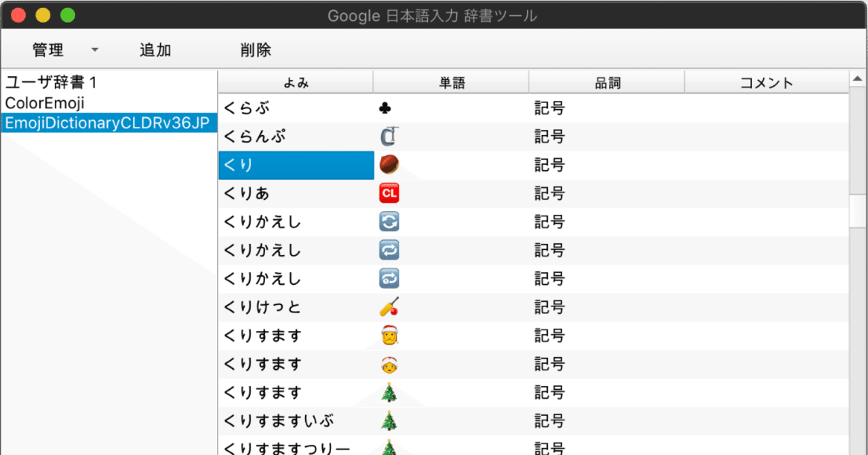The height and width of the screenshot is (455, 868).
Task: Click the 追加 toolbar button
Action: [155, 50]
